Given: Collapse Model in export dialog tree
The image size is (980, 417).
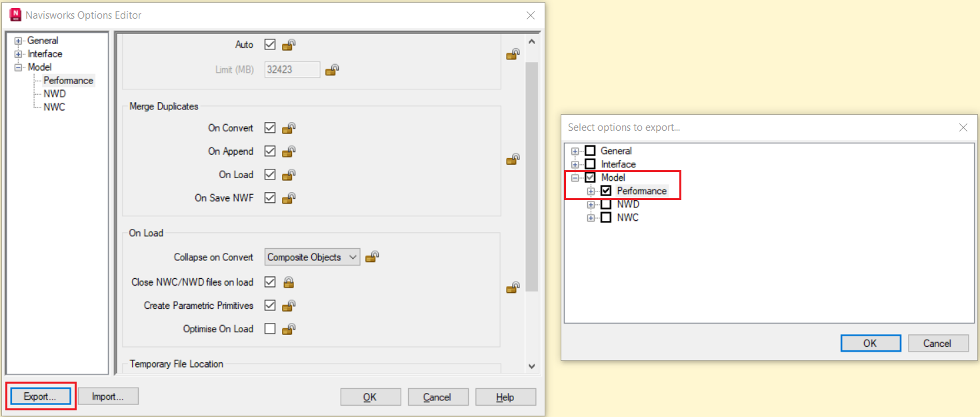Looking at the screenshot, I should pyautogui.click(x=575, y=178).
